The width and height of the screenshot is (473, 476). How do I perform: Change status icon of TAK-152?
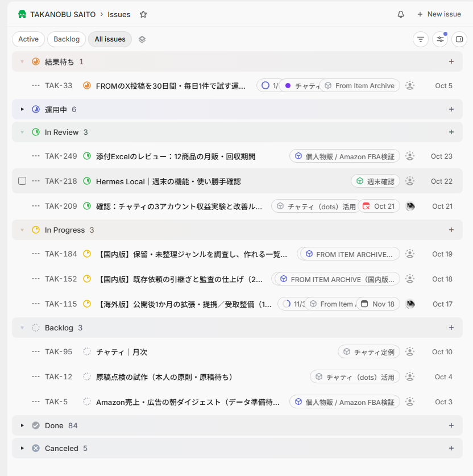(x=87, y=279)
